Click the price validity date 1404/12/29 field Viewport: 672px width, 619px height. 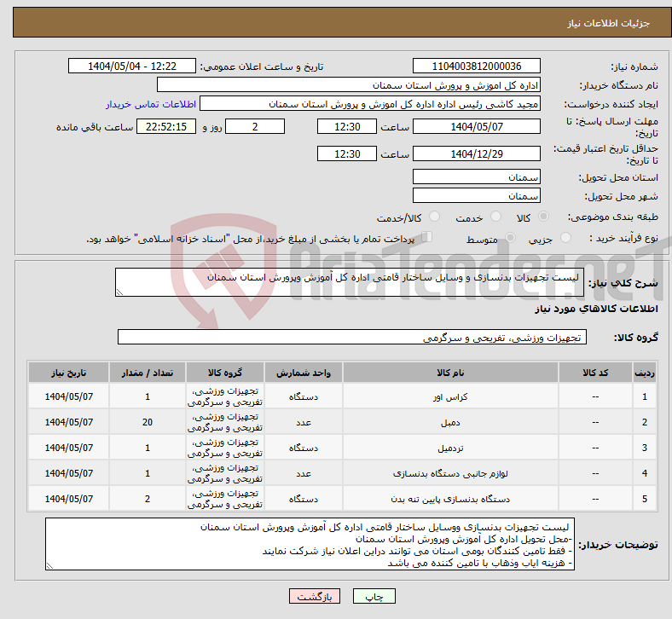pyautogui.click(x=476, y=153)
